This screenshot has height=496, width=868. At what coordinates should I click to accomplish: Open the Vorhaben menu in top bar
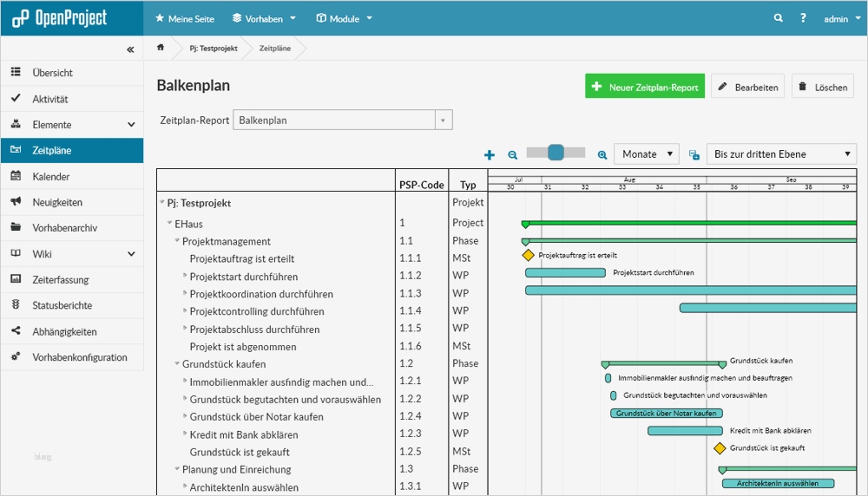click(264, 18)
